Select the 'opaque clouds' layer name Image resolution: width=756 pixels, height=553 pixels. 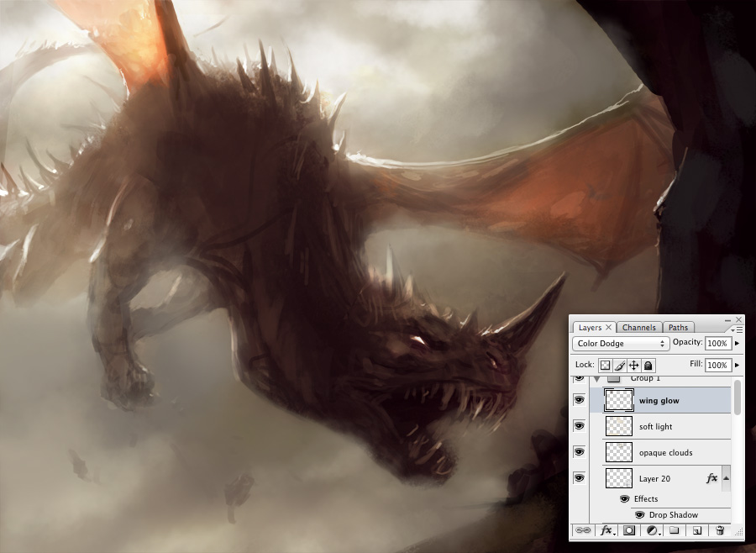[x=666, y=453]
